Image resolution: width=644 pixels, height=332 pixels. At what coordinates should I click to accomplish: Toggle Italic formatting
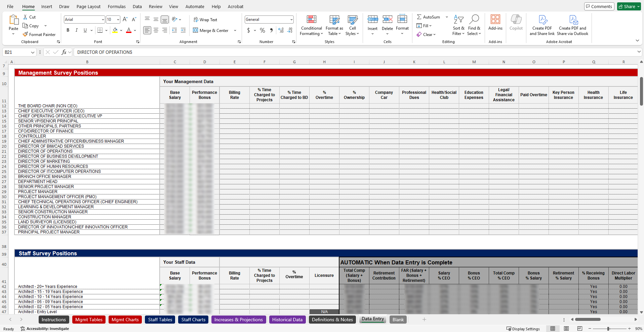pos(76,30)
